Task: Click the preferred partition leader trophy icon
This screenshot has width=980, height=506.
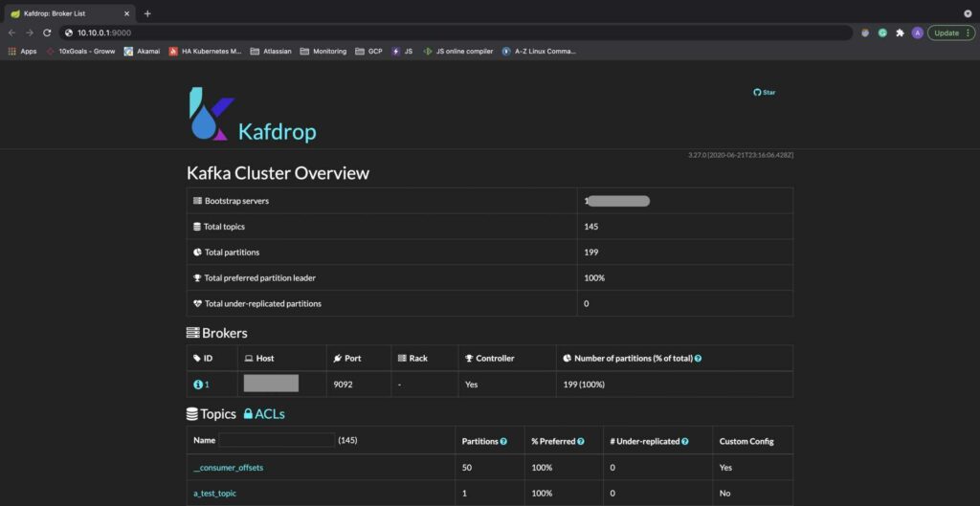Action: click(197, 278)
